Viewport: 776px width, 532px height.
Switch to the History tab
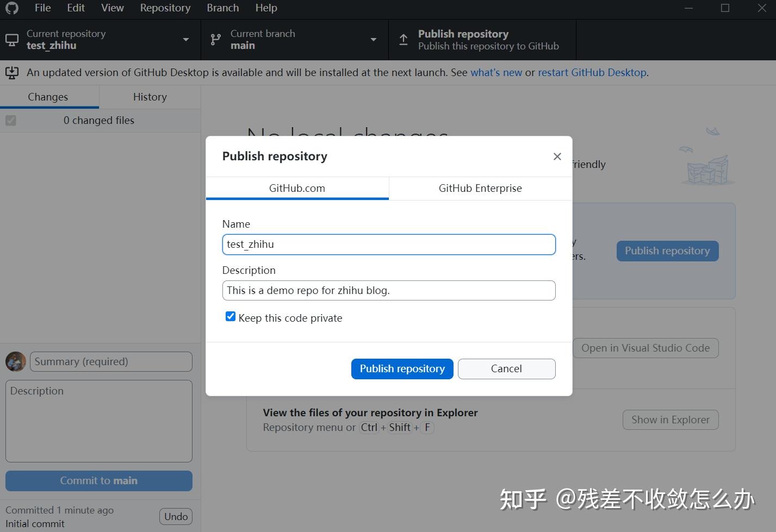point(150,97)
